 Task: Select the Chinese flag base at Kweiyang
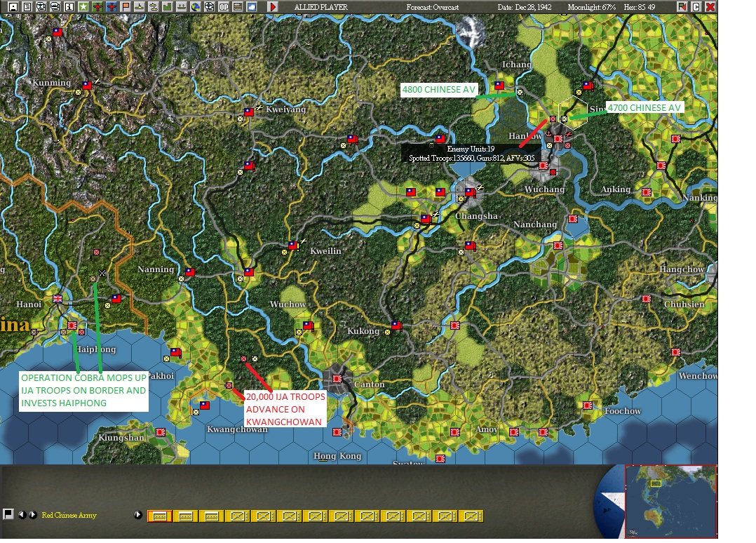click(x=249, y=112)
